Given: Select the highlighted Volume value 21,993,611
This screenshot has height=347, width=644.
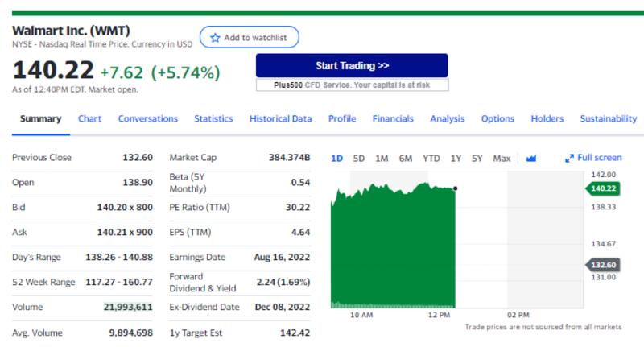Looking at the screenshot, I should coord(128,308).
